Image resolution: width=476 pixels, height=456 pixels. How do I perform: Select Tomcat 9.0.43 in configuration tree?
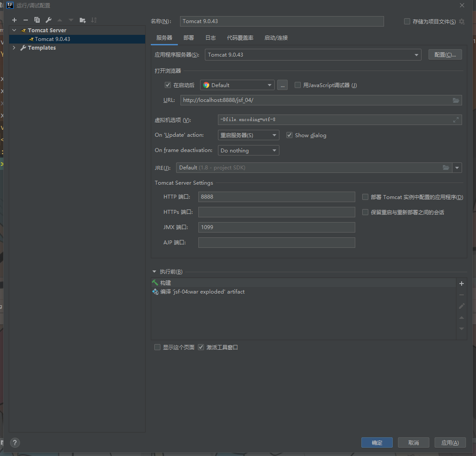point(77,39)
